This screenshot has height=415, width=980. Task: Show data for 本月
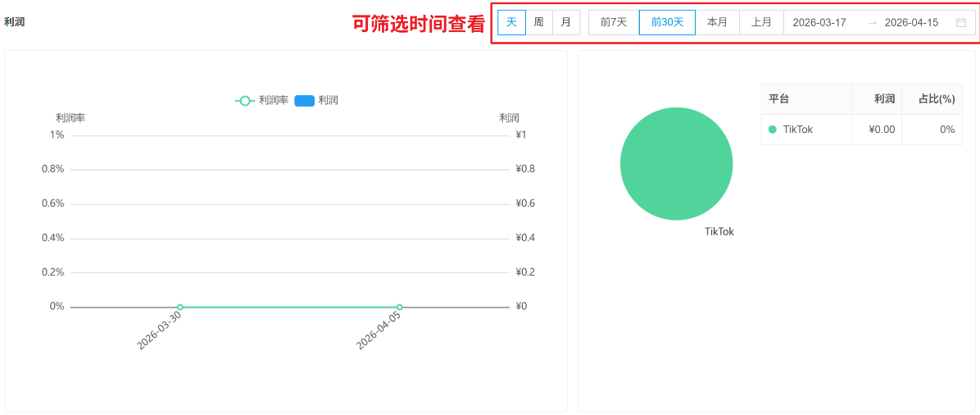pyautogui.click(x=717, y=22)
